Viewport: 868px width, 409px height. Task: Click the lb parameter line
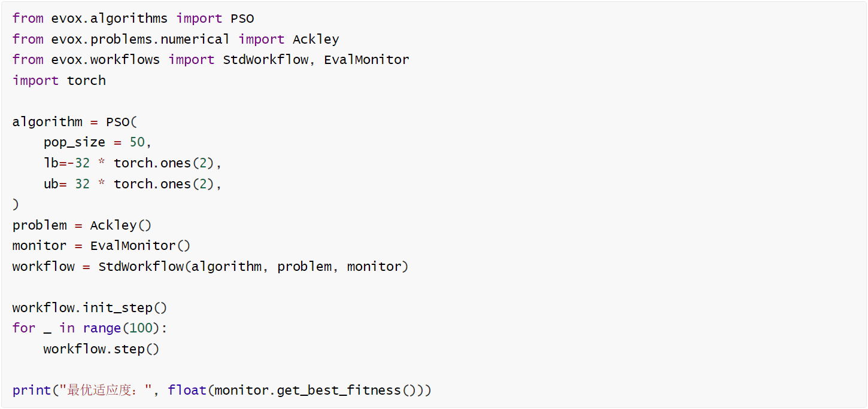coord(132,163)
